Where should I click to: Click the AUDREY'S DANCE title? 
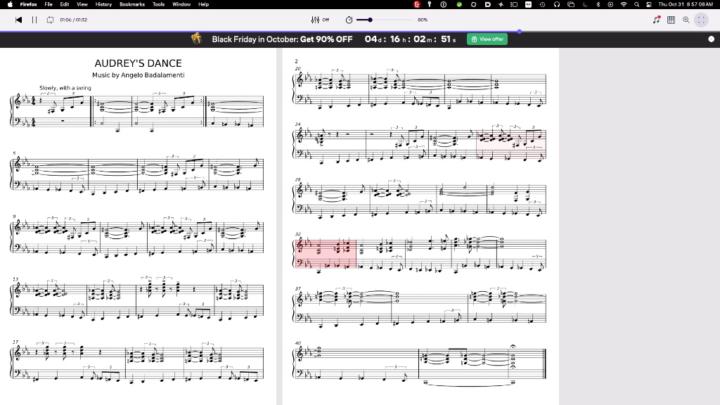[x=138, y=63]
